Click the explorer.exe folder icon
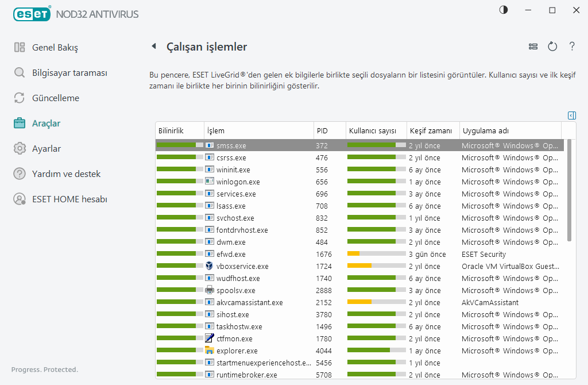The height and width of the screenshot is (385, 588). [x=210, y=351]
